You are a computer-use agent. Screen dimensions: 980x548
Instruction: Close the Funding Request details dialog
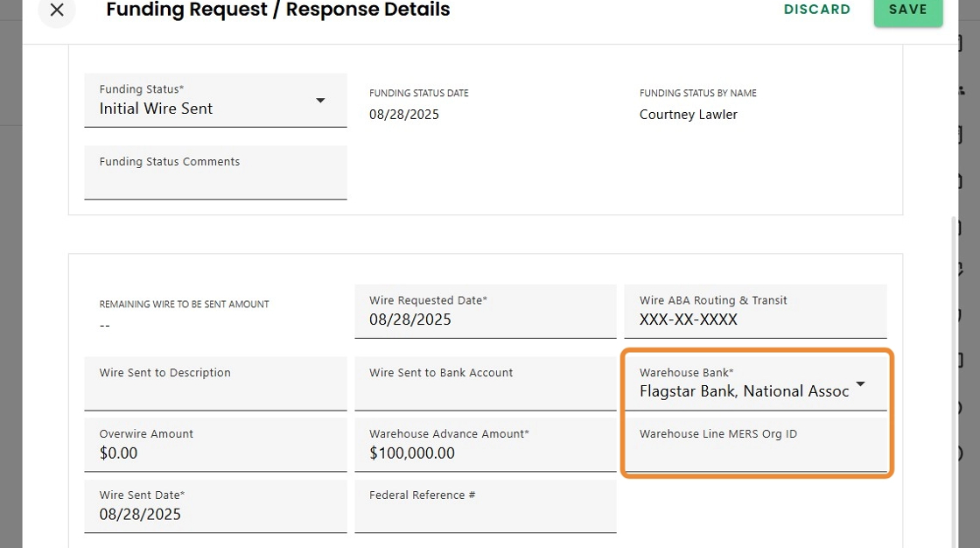point(57,11)
